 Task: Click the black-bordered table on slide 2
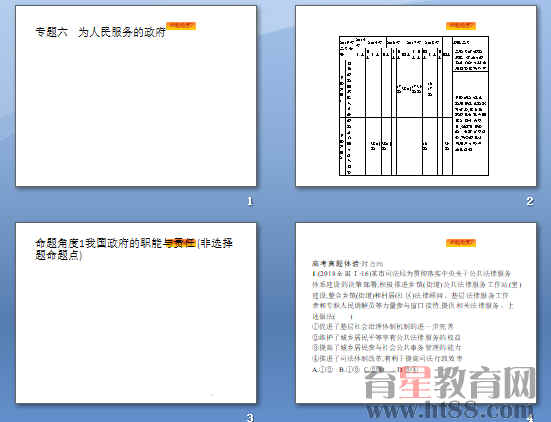414,106
